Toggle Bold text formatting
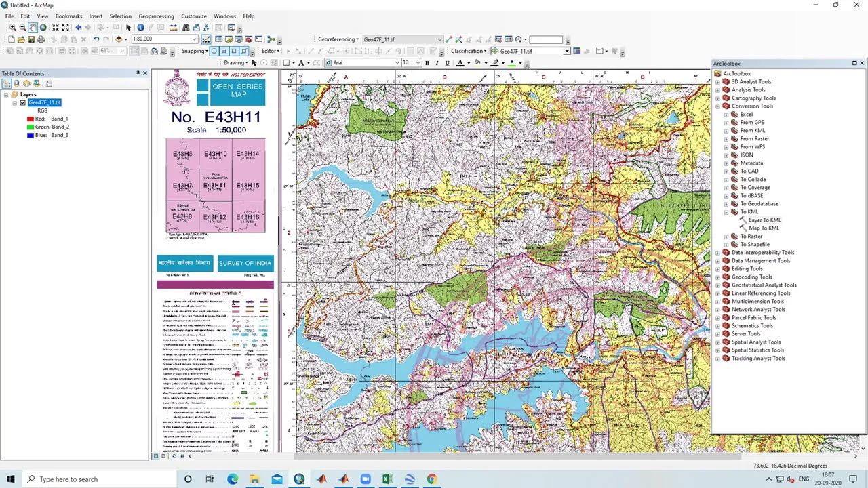 point(427,63)
